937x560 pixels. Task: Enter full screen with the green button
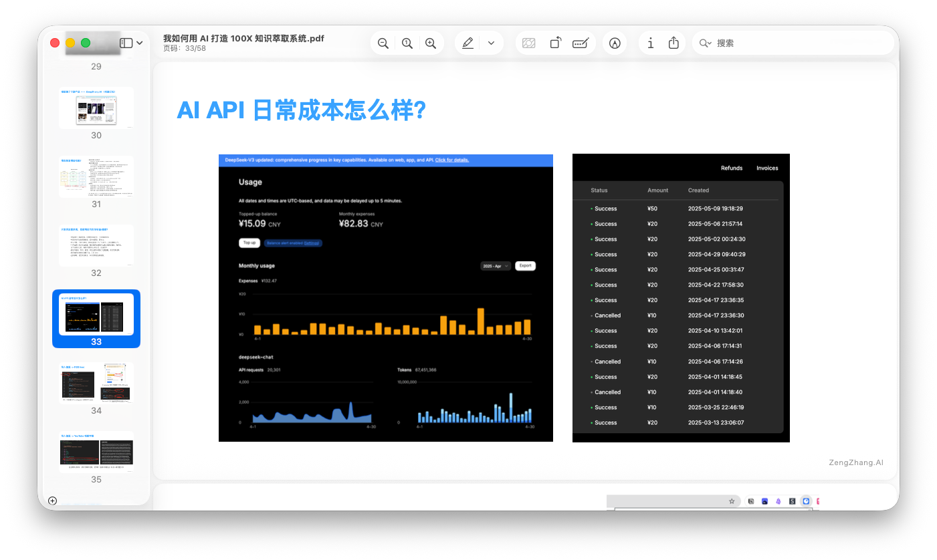[86, 43]
